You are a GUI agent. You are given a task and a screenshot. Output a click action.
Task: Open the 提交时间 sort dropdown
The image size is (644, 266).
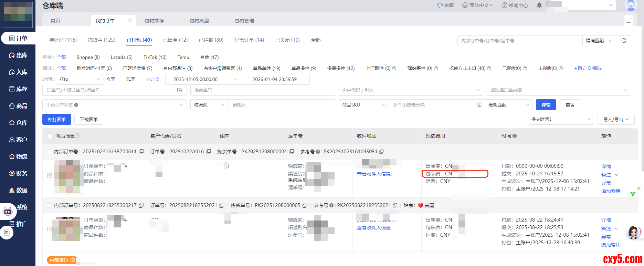[x=561, y=119]
